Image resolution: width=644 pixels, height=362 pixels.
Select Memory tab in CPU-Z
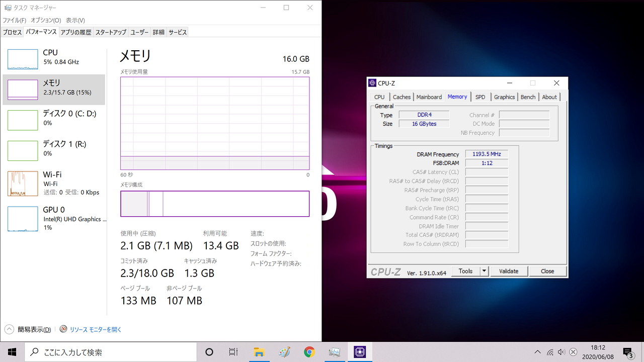point(457,97)
